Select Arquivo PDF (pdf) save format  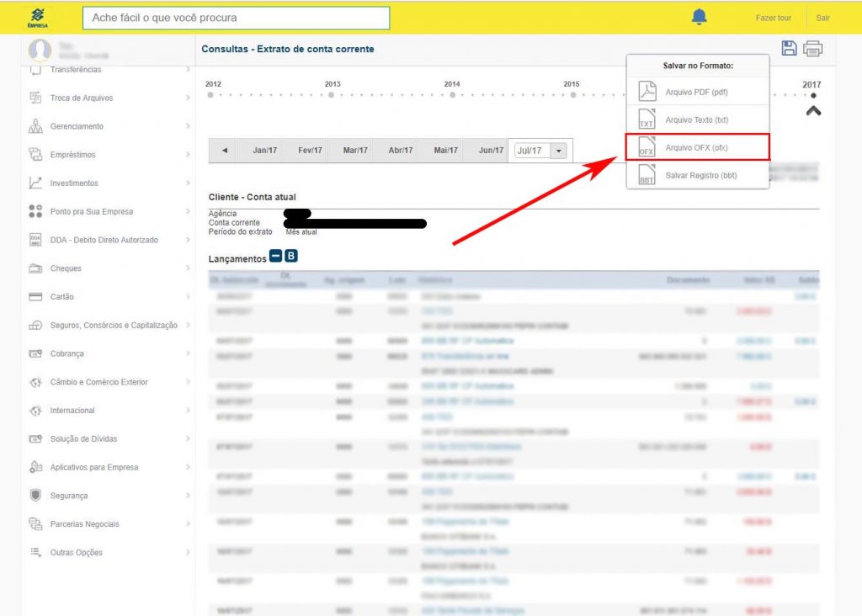pos(697,92)
